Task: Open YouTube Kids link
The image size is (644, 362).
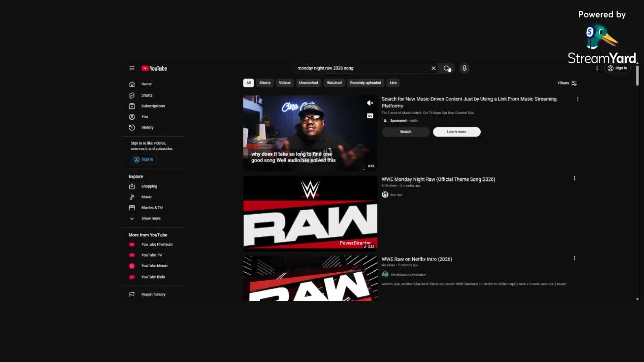Action: pyautogui.click(x=154, y=277)
